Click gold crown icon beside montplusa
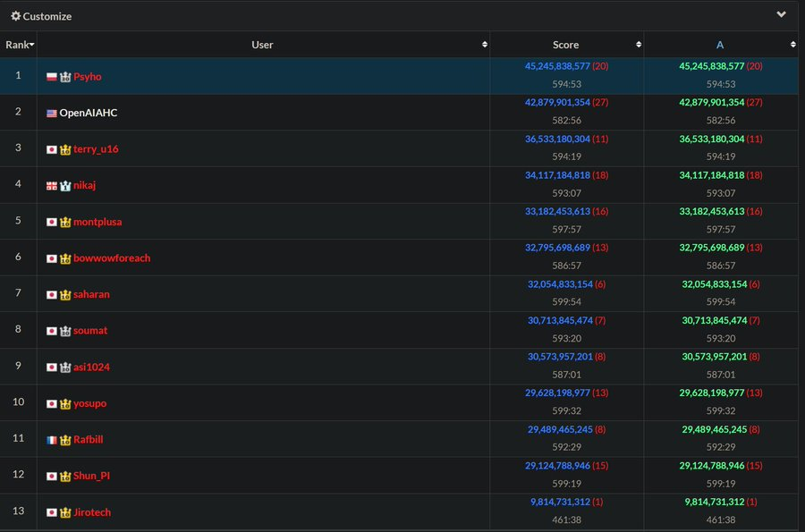 pyautogui.click(x=65, y=222)
